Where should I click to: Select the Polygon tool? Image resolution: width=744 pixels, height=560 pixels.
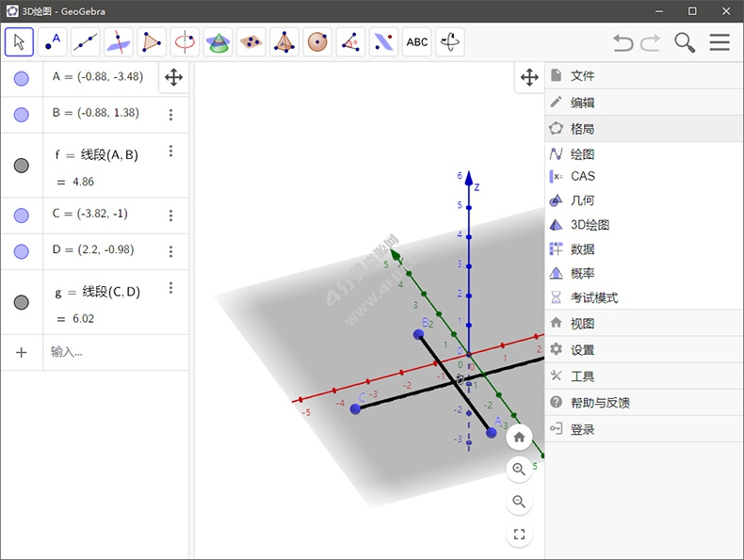pyautogui.click(x=151, y=41)
